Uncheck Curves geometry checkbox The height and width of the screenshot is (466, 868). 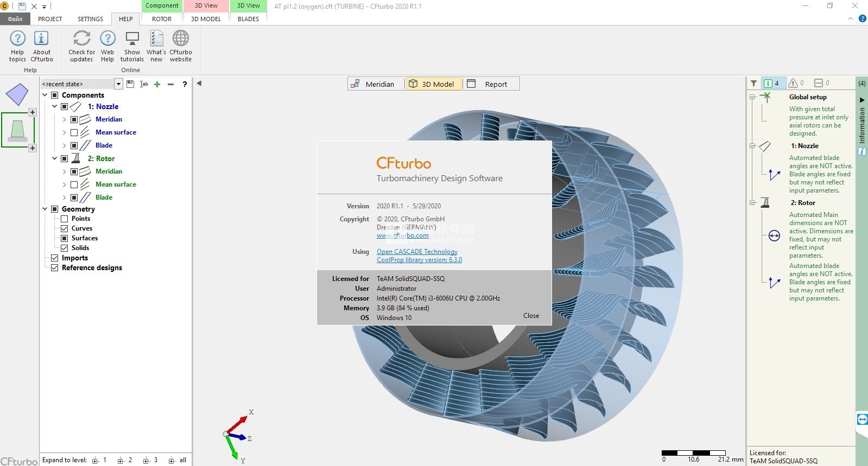[65, 228]
